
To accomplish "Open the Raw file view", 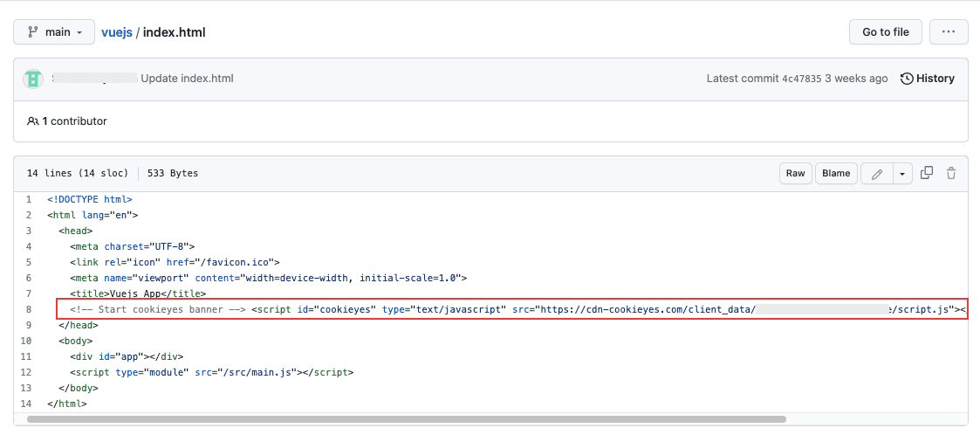I will [796, 173].
